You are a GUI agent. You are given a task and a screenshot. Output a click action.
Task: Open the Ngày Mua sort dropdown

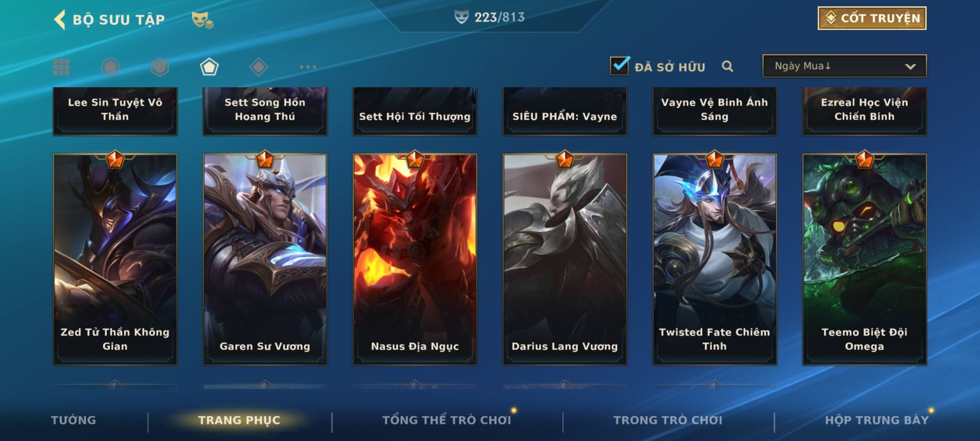(x=844, y=66)
